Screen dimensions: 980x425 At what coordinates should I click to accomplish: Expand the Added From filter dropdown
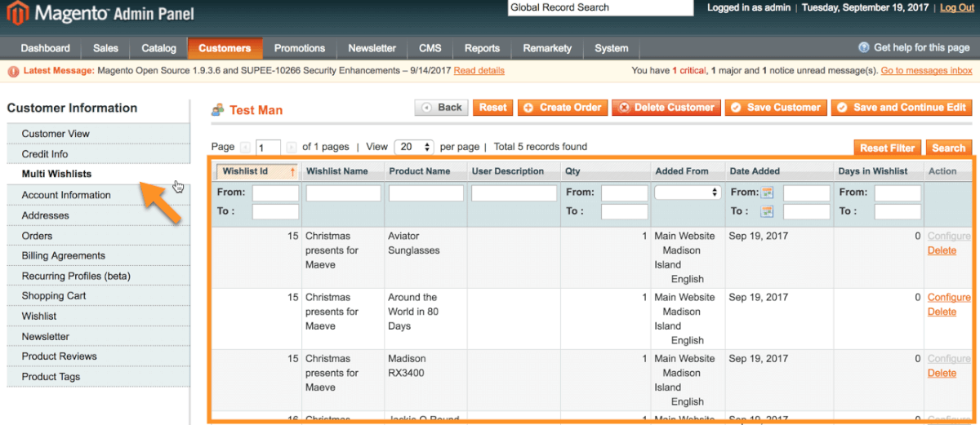[x=686, y=193]
